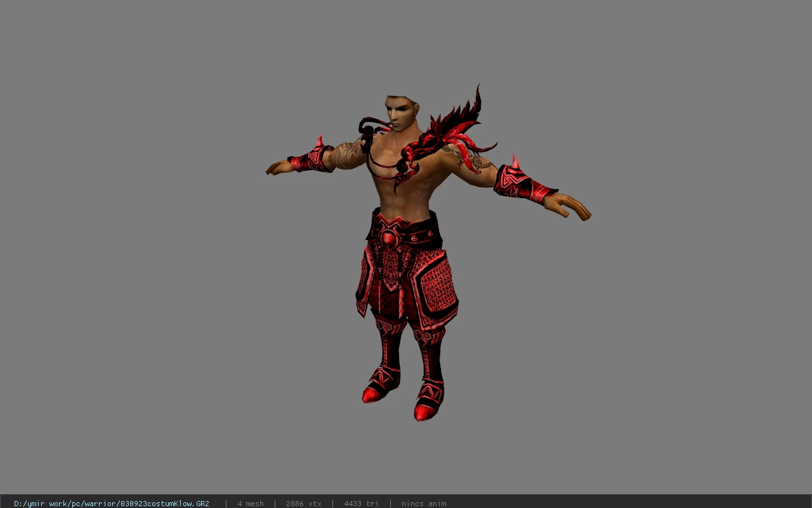The width and height of the screenshot is (812, 508).
Task: Click the file path ending in 030923costumKlow.GR2
Action: tap(112, 504)
